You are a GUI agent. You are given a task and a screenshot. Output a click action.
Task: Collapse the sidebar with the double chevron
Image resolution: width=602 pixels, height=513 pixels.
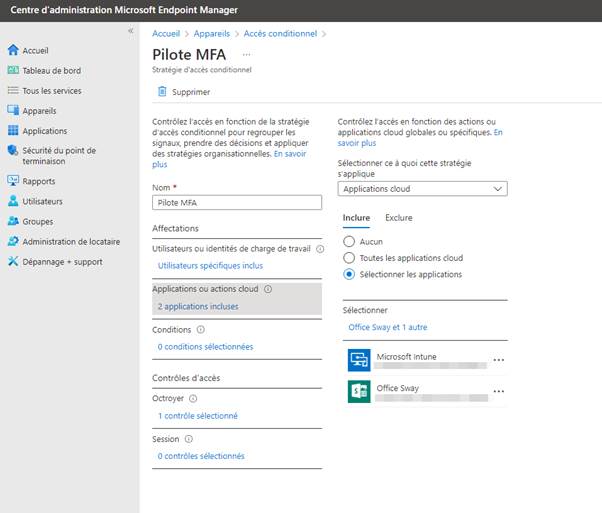pyautogui.click(x=131, y=31)
